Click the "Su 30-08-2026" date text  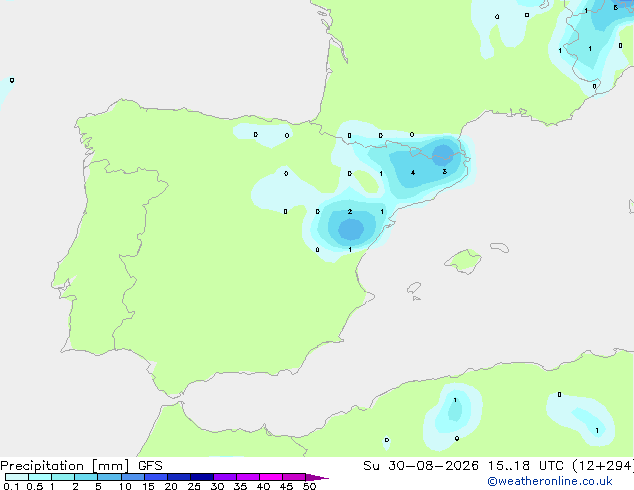(x=421, y=466)
